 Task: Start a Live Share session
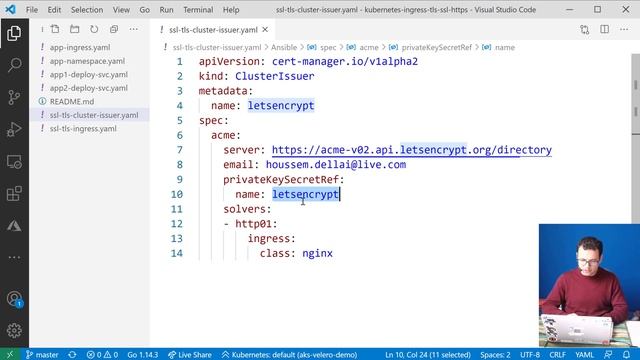[x=190, y=355]
